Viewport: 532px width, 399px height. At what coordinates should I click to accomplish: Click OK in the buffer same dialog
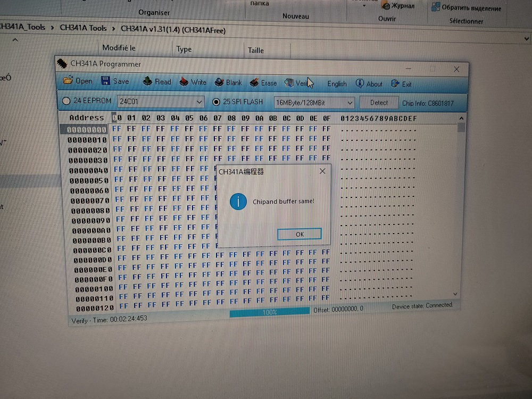coord(299,234)
